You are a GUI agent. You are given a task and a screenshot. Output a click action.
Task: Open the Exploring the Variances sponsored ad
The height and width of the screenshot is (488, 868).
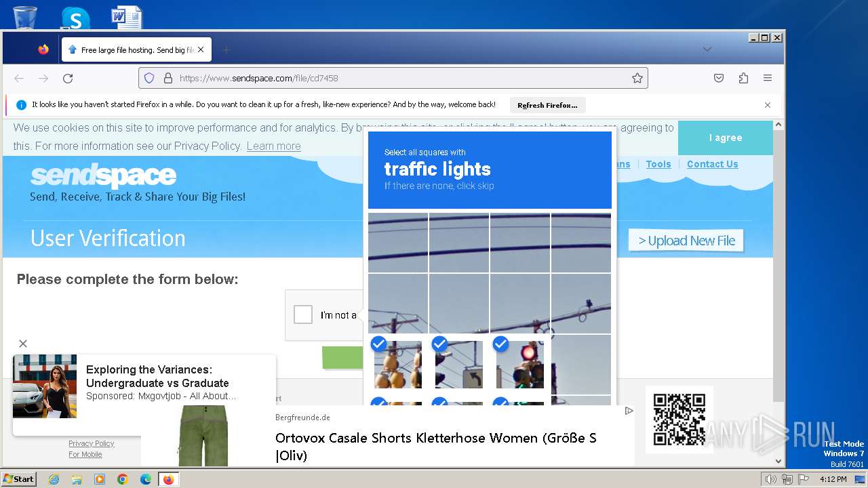click(x=157, y=376)
